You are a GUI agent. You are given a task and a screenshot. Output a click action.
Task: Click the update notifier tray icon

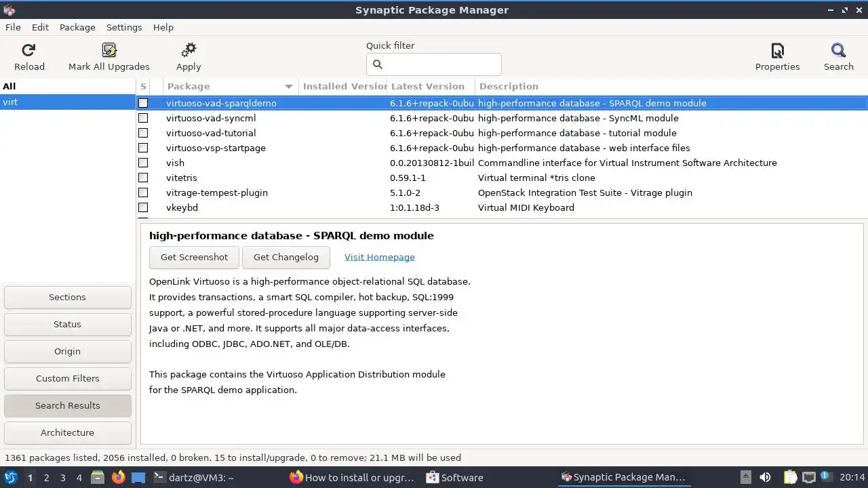point(826,476)
